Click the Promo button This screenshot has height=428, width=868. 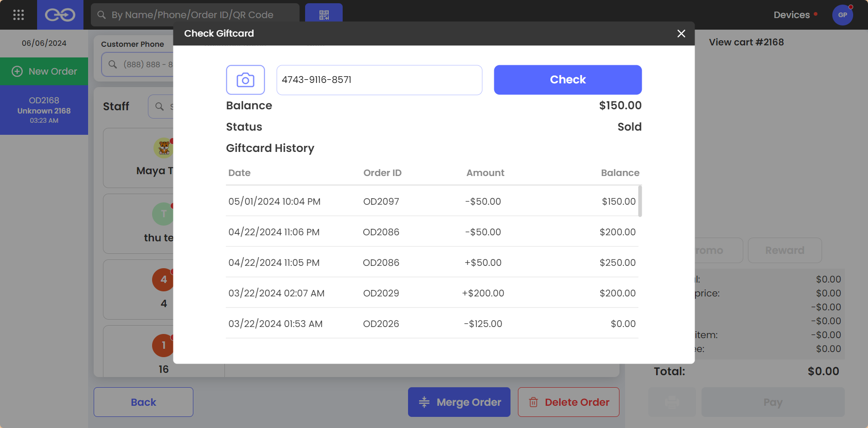pos(719,251)
